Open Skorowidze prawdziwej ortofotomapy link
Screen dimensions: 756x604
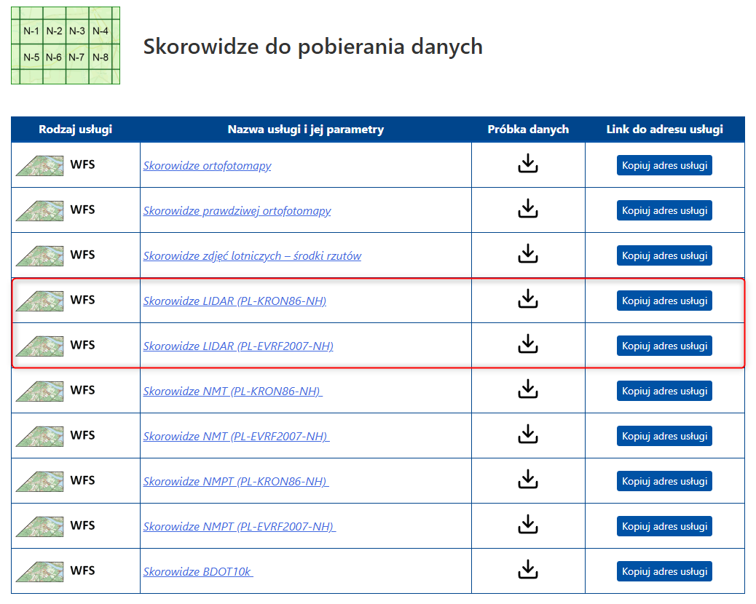coord(237,211)
